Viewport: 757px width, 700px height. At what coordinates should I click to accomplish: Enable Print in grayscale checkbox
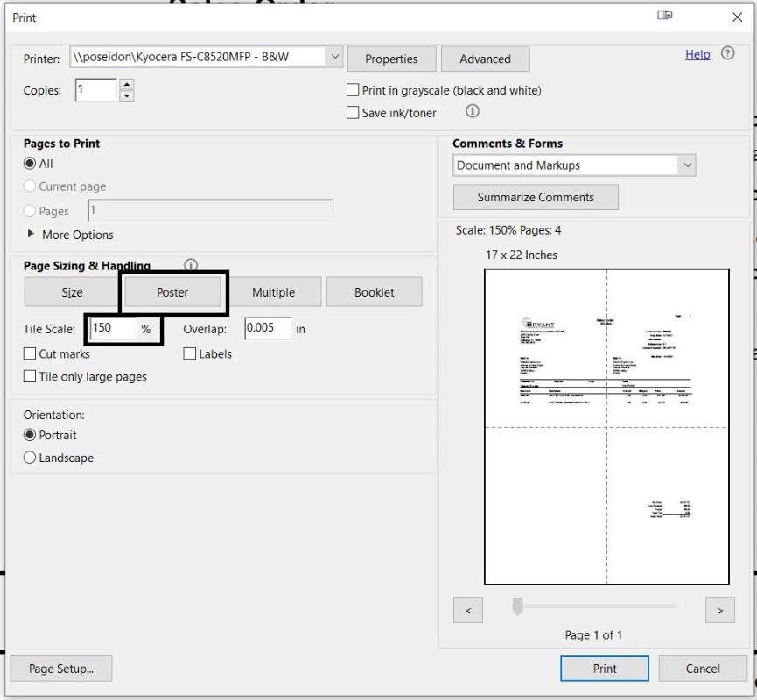(354, 90)
